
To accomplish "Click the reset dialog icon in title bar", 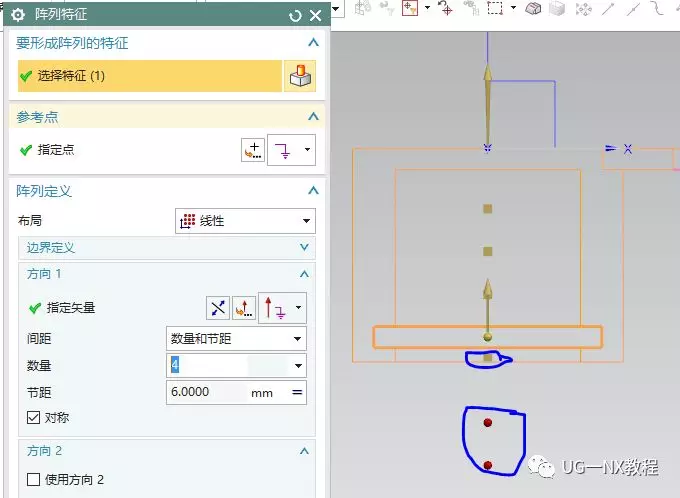I will tap(295, 16).
